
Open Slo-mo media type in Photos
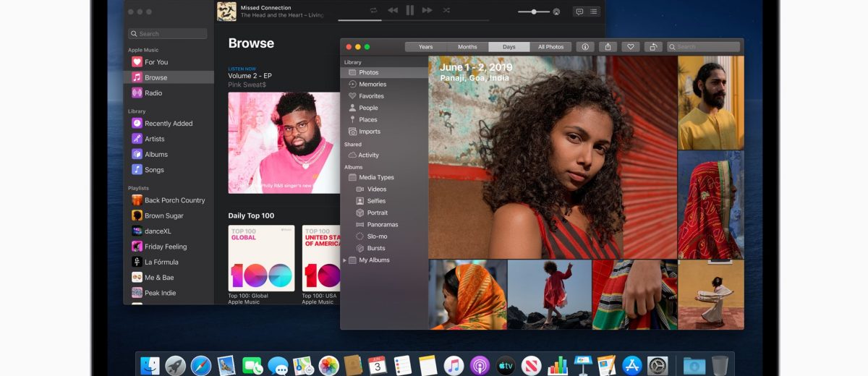[x=384, y=236]
